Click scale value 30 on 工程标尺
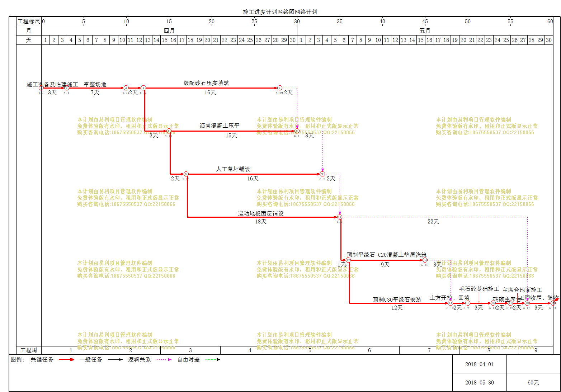Image resolution: width=561 pixels, height=392 pixels. [297, 22]
